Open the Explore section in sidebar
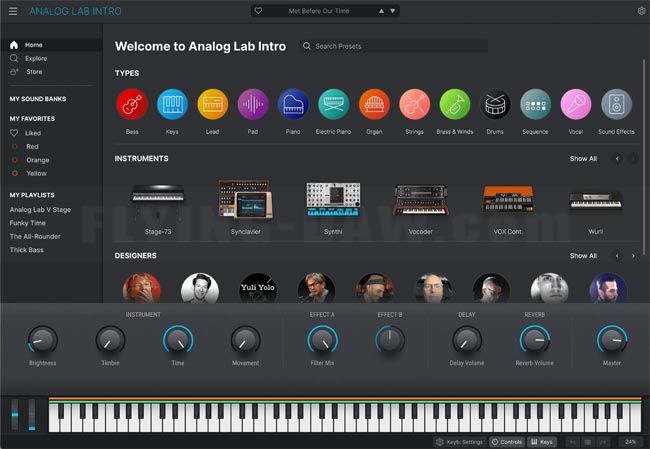This screenshot has width=650, height=449. [36, 58]
